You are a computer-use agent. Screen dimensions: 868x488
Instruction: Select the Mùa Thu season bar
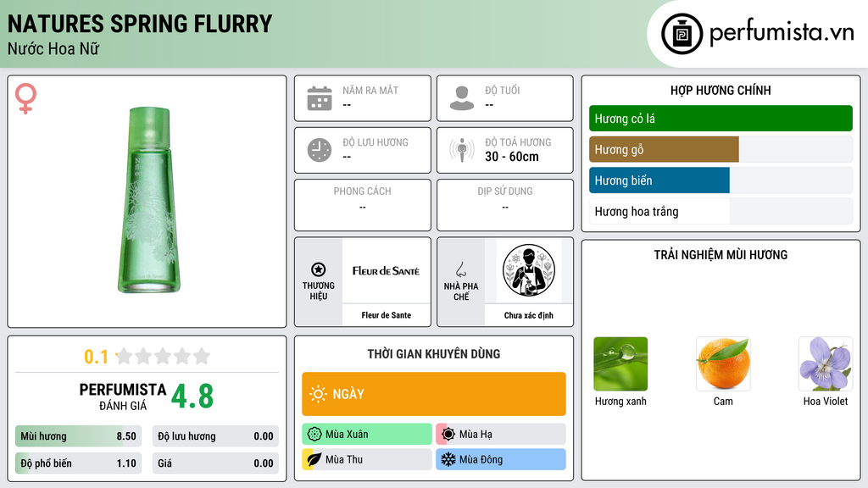[367, 459]
